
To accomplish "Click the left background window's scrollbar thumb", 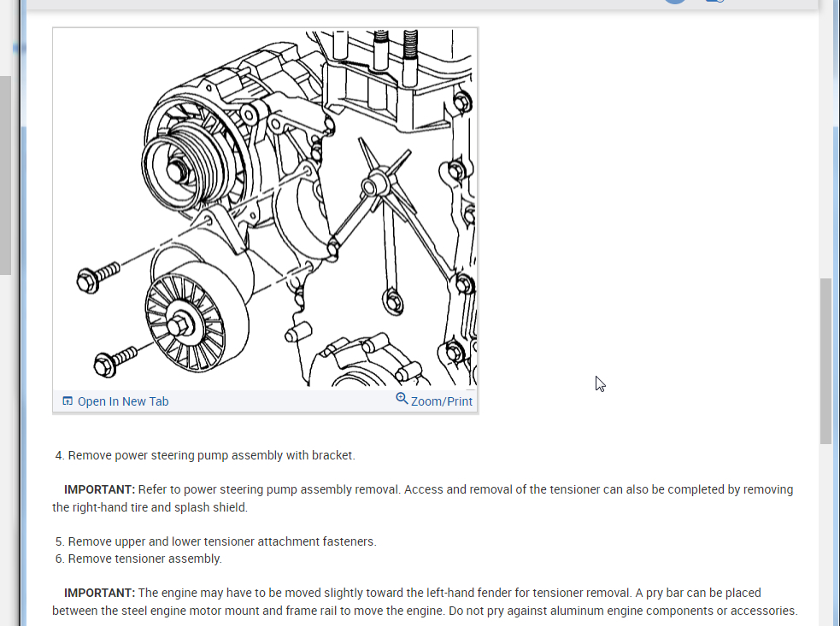I will tap(5, 175).
